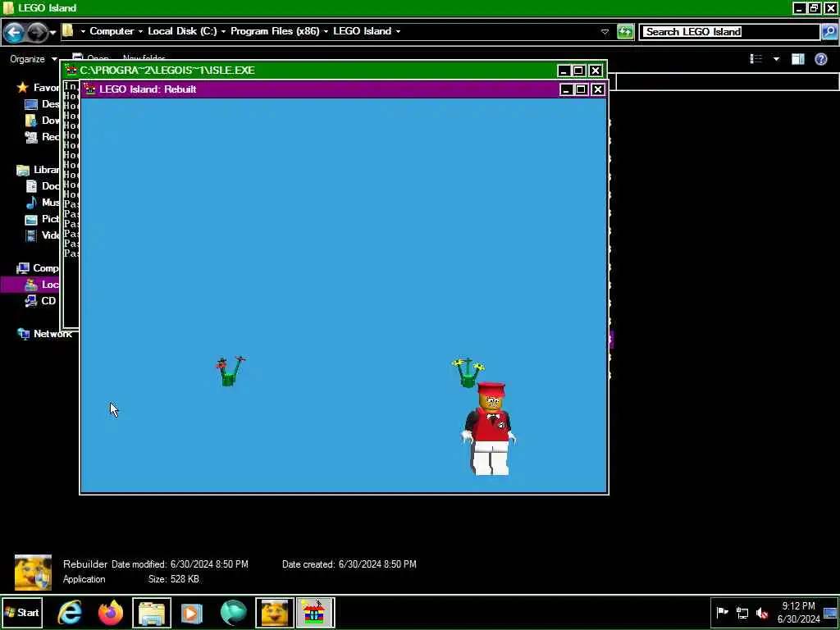Select Computer in the navigation pane
Viewport: 840px width, 630px height.
[38, 268]
